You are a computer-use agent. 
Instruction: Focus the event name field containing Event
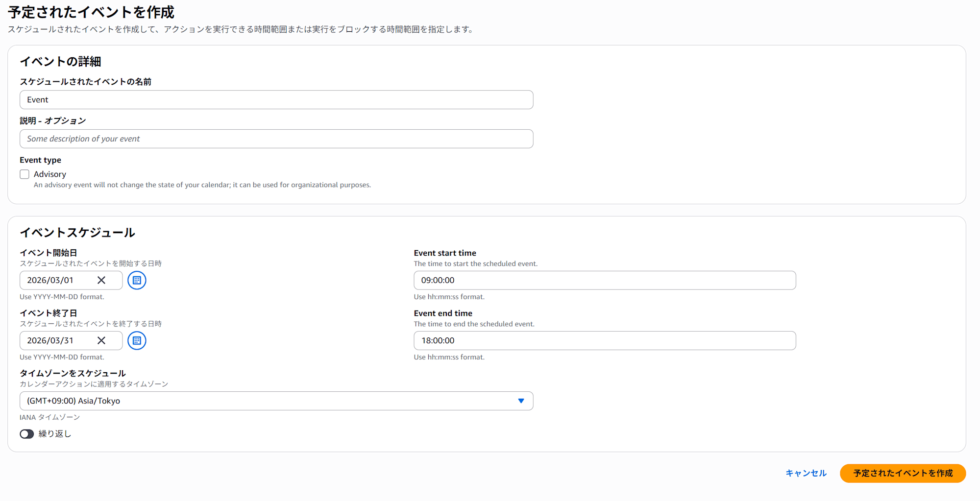[x=276, y=100]
